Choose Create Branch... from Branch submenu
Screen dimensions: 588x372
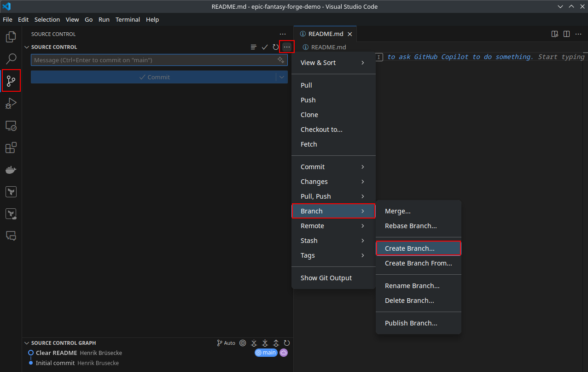[x=419, y=248]
